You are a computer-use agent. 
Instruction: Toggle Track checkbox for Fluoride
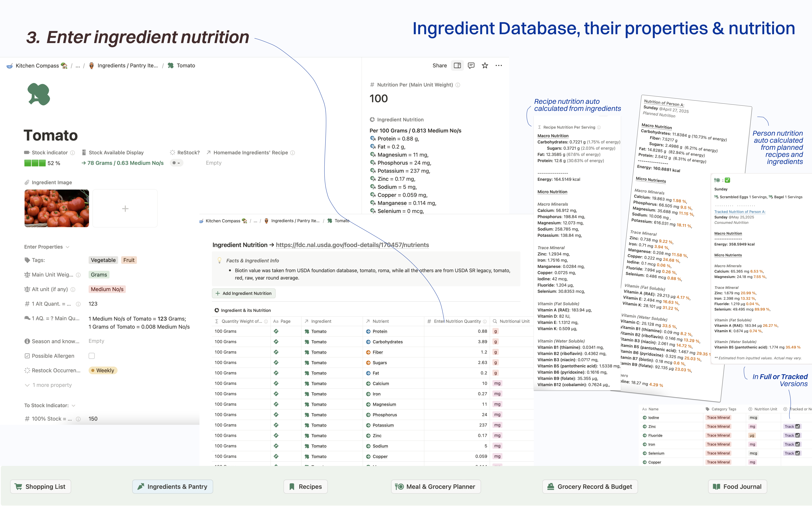click(x=798, y=436)
